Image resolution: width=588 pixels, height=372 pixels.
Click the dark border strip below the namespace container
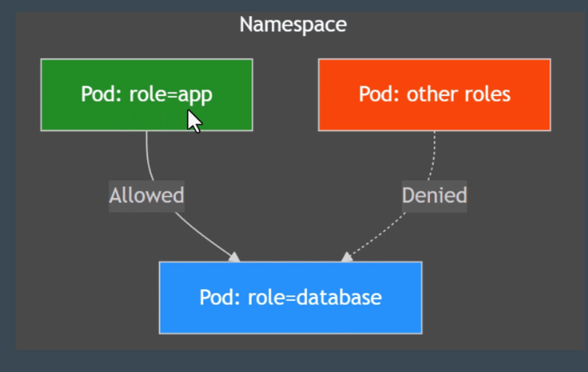point(291,361)
